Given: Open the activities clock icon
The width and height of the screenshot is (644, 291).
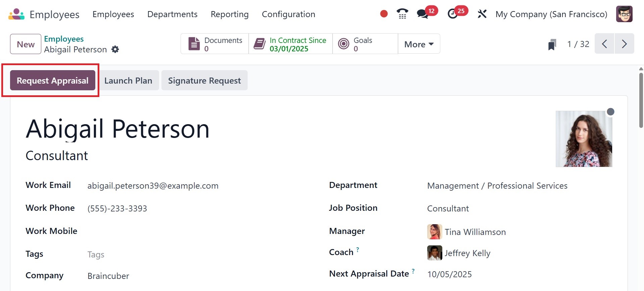Looking at the screenshot, I should tap(452, 14).
